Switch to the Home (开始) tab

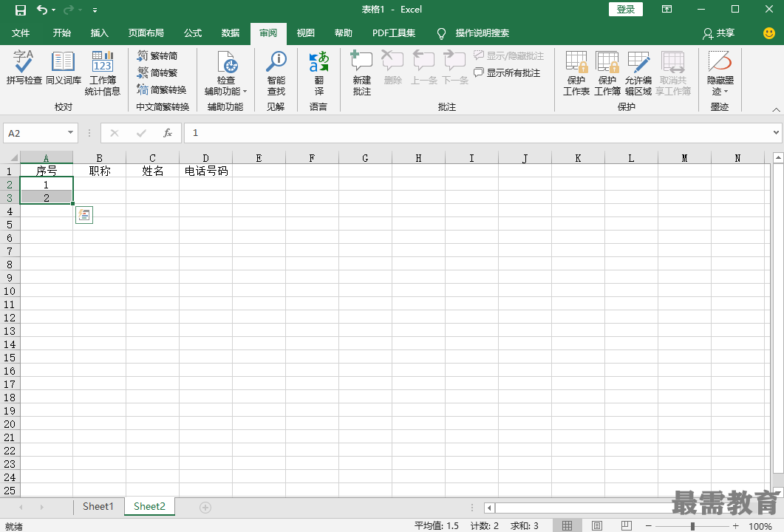[61, 33]
